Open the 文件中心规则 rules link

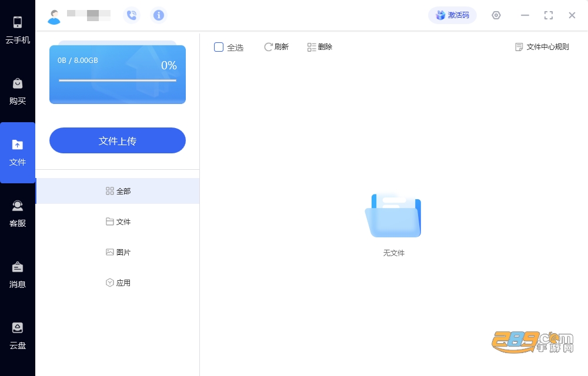542,47
